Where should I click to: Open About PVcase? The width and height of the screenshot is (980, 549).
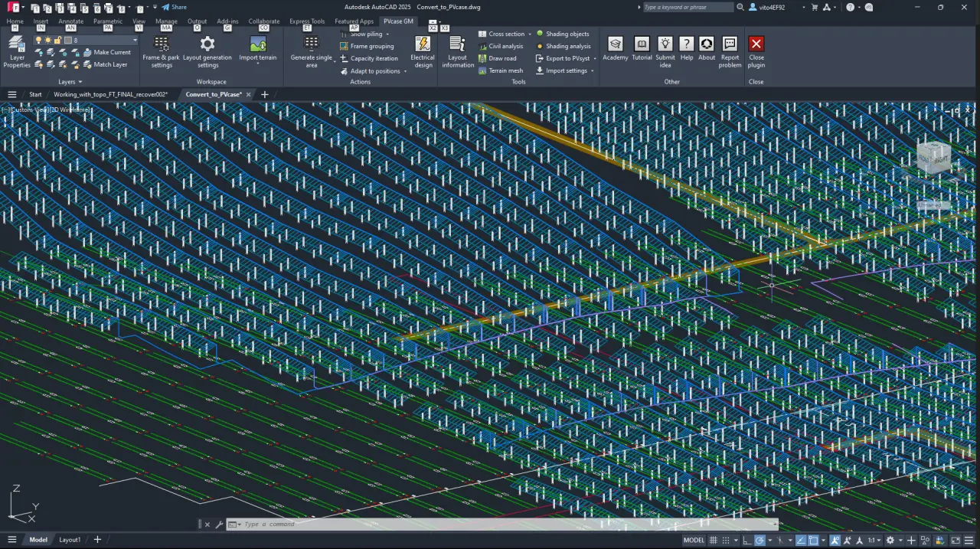pyautogui.click(x=707, y=49)
